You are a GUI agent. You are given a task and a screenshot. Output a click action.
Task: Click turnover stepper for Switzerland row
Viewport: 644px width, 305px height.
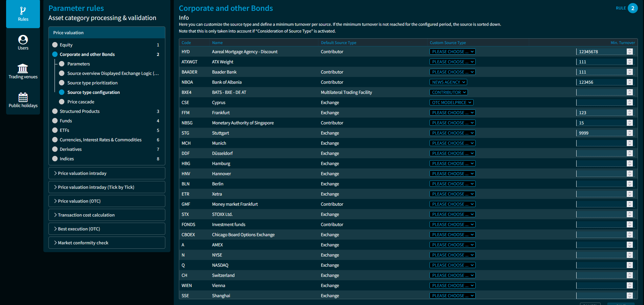[x=630, y=275]
